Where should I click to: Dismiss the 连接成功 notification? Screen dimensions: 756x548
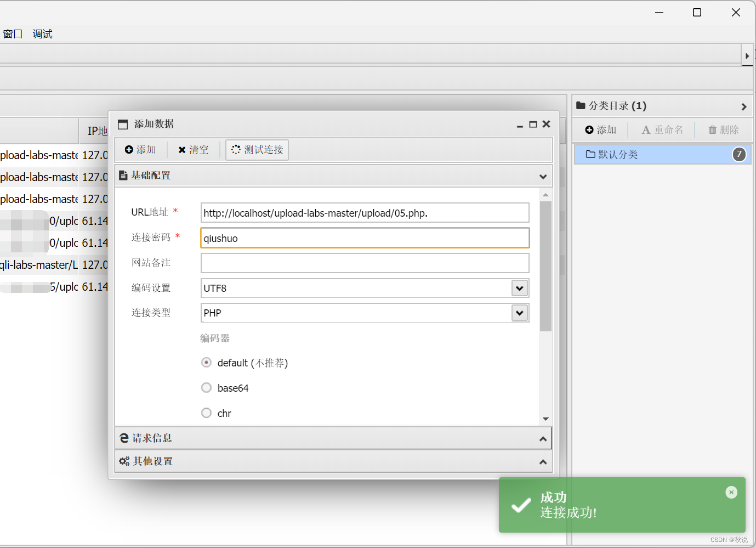pos(731,492)
